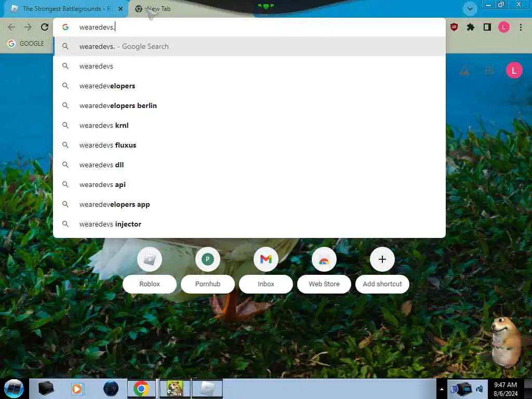The height and width of the screenshot is (399, 532).
Task: Switch to the Roblox taskbar window
Action: tap(207, 389)
